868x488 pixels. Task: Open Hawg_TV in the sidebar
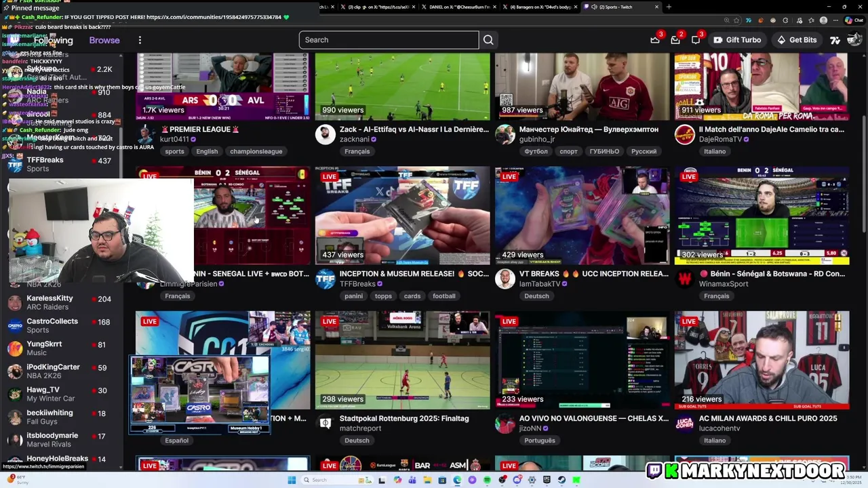click(61, 394)
